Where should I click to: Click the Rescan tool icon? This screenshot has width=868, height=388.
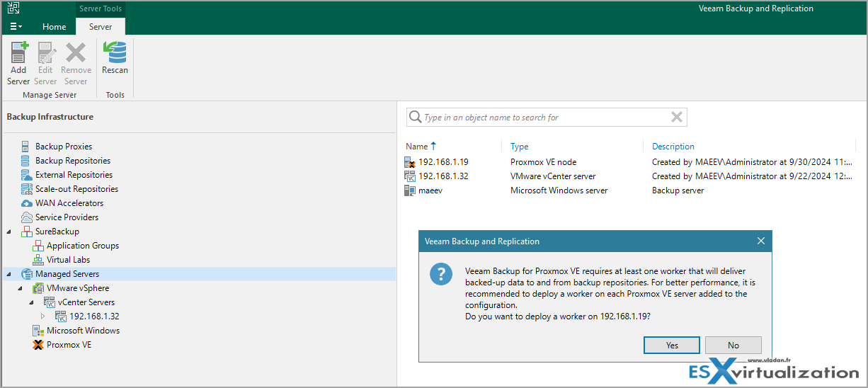point(115,52)
